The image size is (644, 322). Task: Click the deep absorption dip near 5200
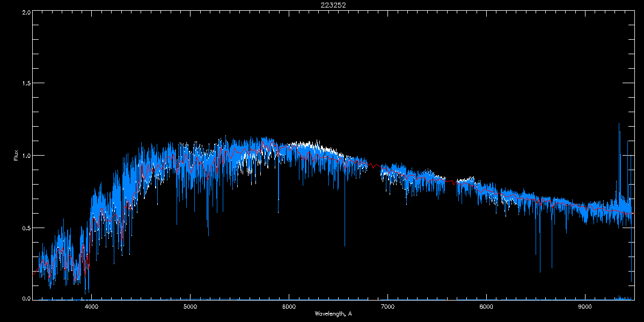point(208,233)
